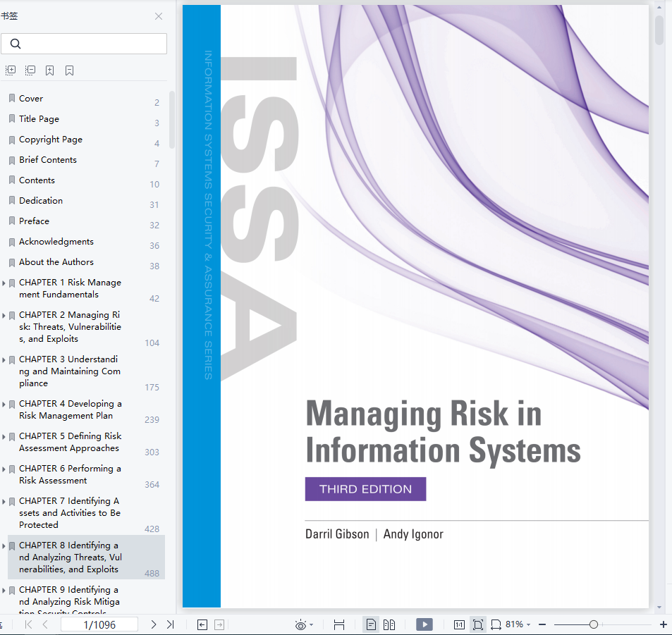
Task: Expand CHAPTER 9 Identifying and Analyzing Risk Mitigation
Action: (4, 591)
